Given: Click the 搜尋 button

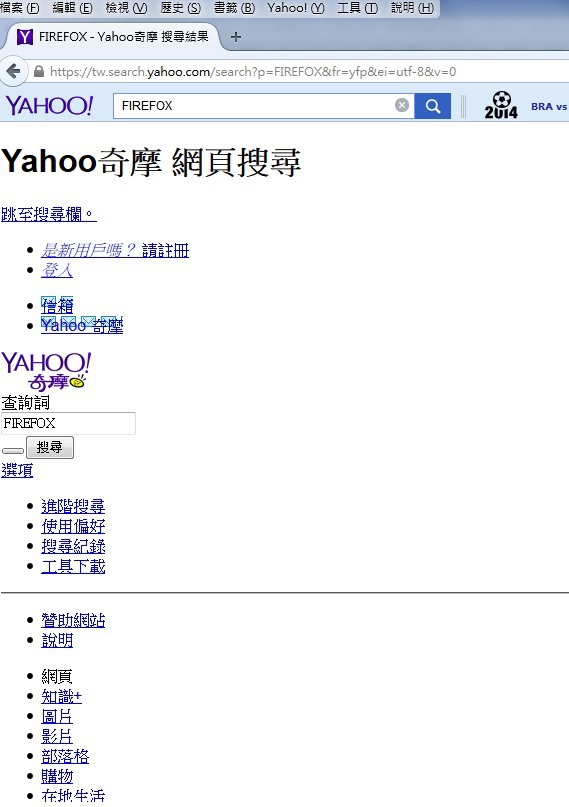Looking at the screenshot, I should tap(50, 447).
